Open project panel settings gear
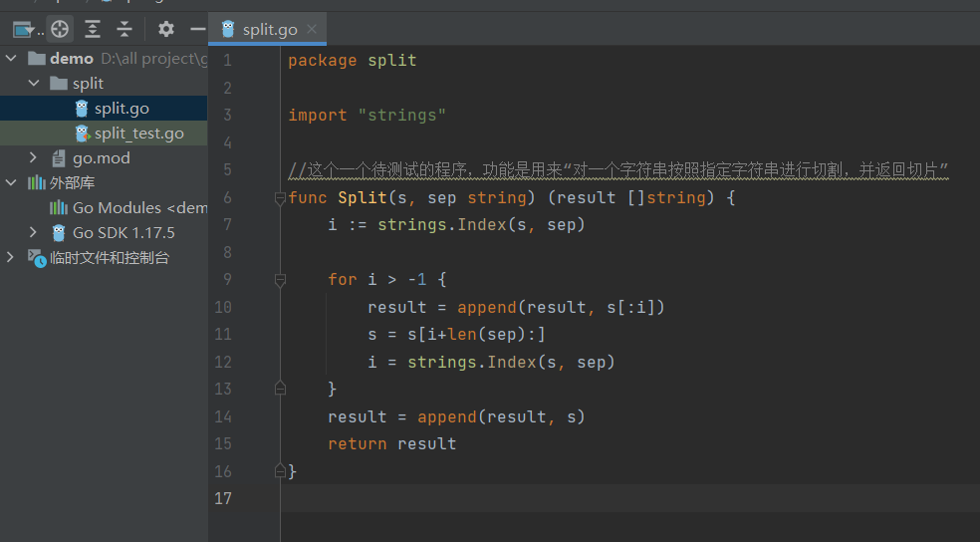 pos(166,29)
